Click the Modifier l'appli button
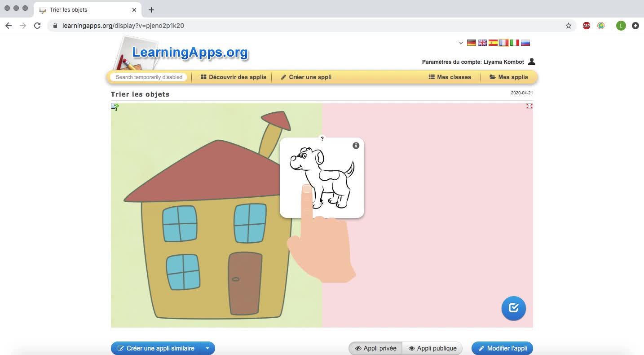644x355 pixels. 502,348
